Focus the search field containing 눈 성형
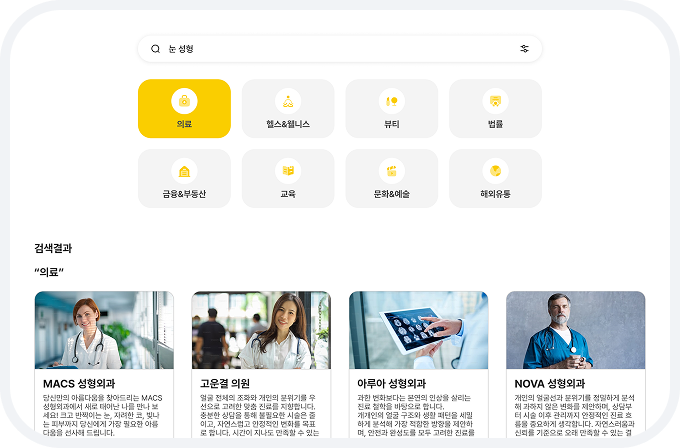The height and width of the screenshot is (448, 680). point(340,49)
